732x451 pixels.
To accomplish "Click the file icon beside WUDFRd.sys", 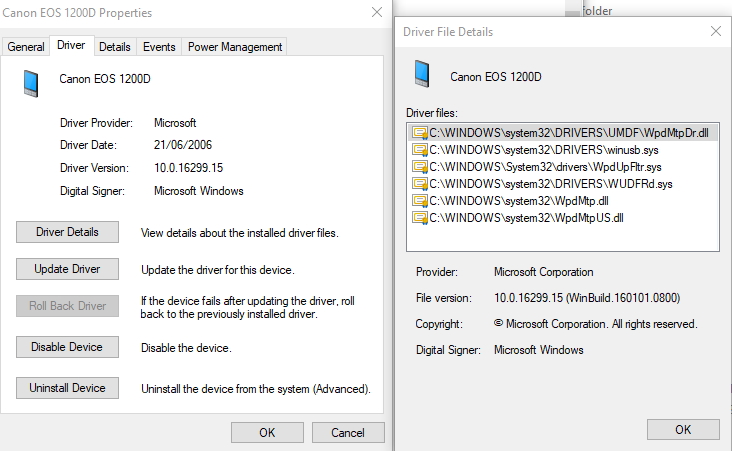I will pyautogui.click(x=420, y=184).
